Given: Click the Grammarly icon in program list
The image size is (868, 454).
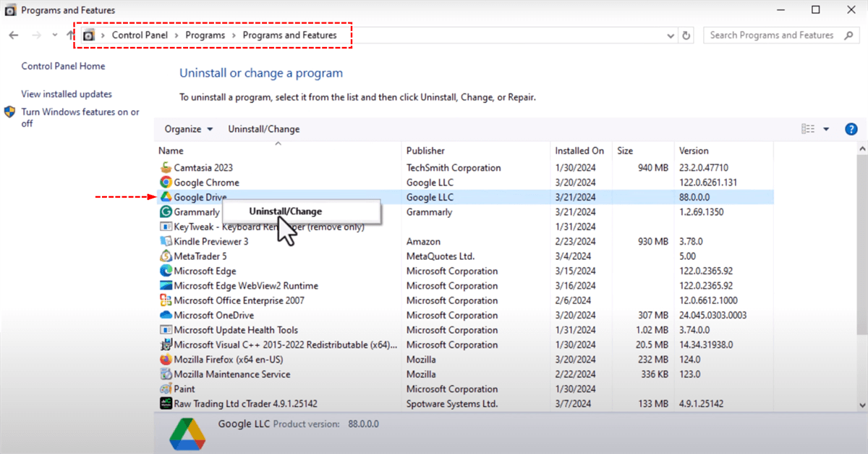Looking at the screenshot, I should pyautogui.click(x=166, y=212).
